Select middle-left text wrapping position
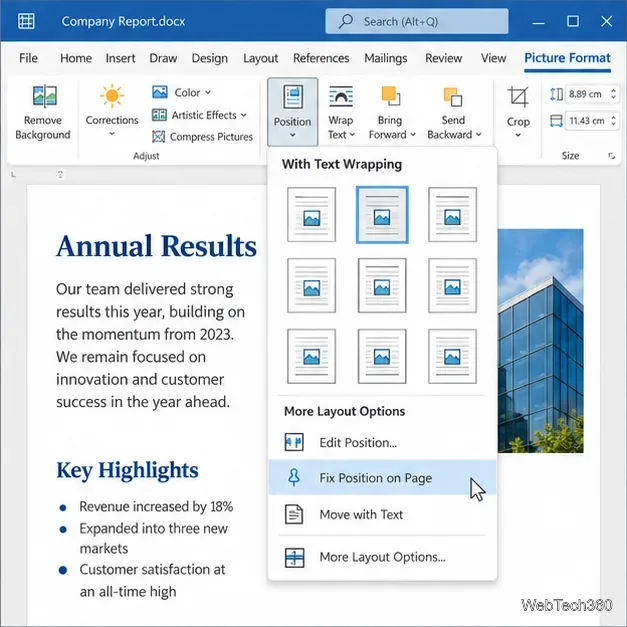The image size is (627, 627). [x=312, y=286]
